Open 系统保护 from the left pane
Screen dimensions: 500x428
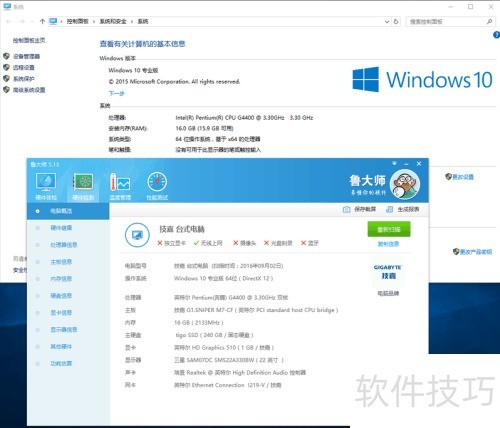pyautogui.click(x=24, y=79)
